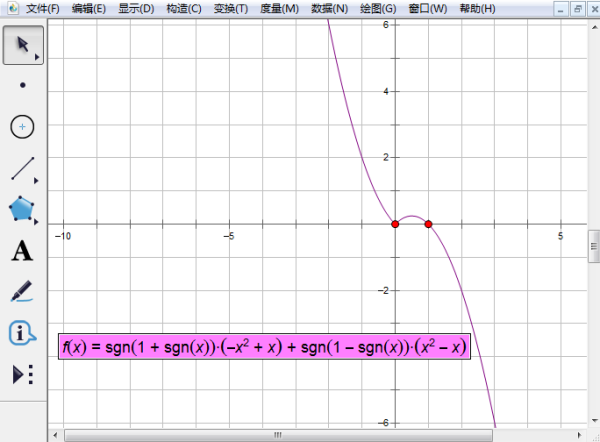Click the y-axis label −2
The image size is (600, 442).
pos(383,290)
